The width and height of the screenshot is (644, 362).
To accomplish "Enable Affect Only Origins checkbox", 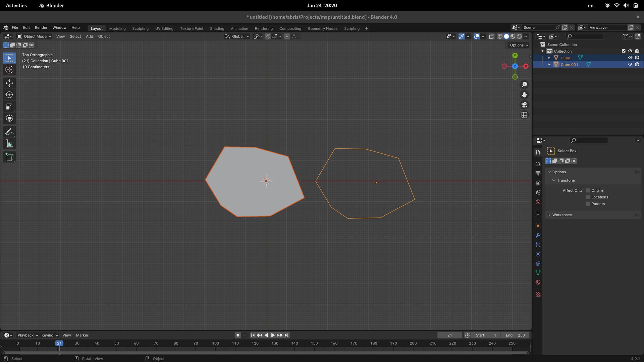I will 588,190.
